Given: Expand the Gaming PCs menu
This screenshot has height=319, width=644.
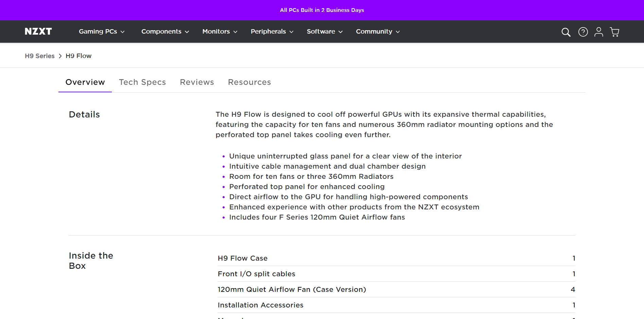Looking at the screenshot, I should pos(102,32).
